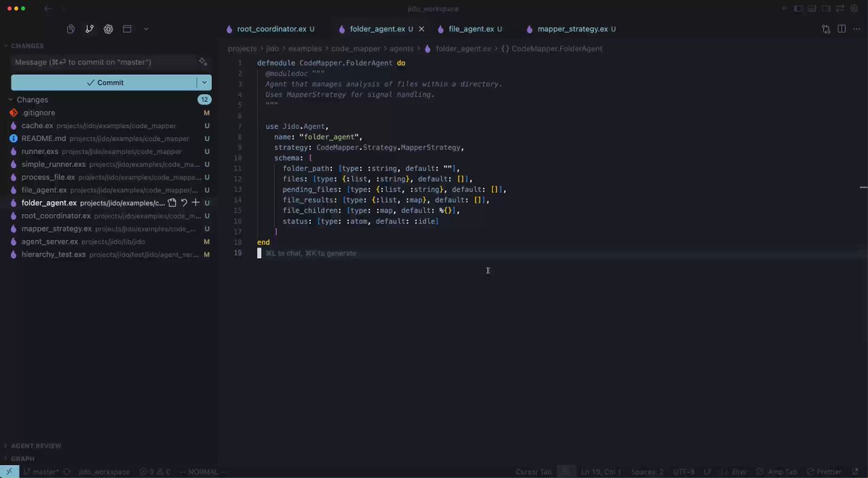Switch to mapper_strategy.ex tab

point(571,29)
